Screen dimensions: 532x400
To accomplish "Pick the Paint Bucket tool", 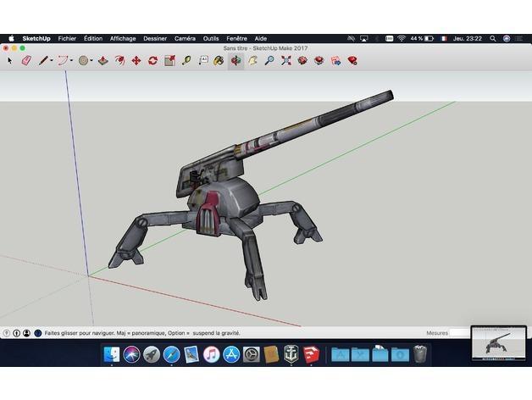I will click(x=219, y=61).
